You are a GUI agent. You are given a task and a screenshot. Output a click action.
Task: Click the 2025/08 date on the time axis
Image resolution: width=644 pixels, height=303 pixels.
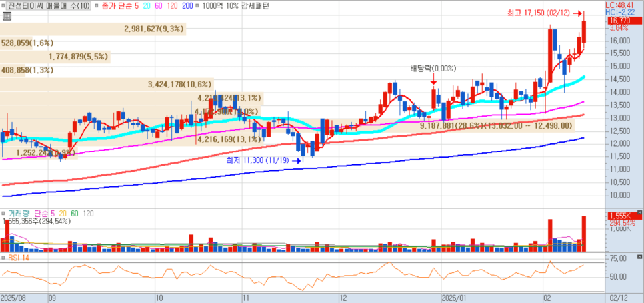coord(12,297)
